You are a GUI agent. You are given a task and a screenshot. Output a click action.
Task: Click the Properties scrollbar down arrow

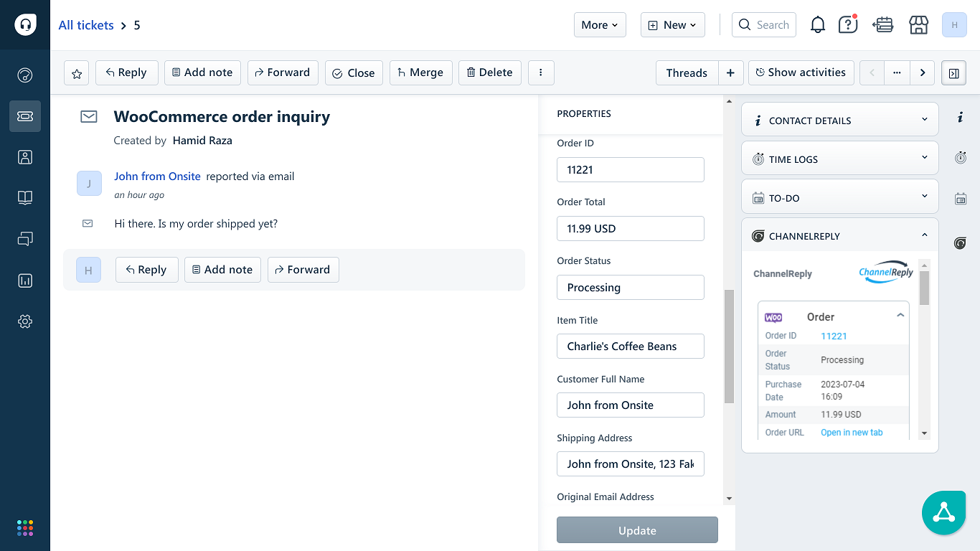(x=729, y=499)
